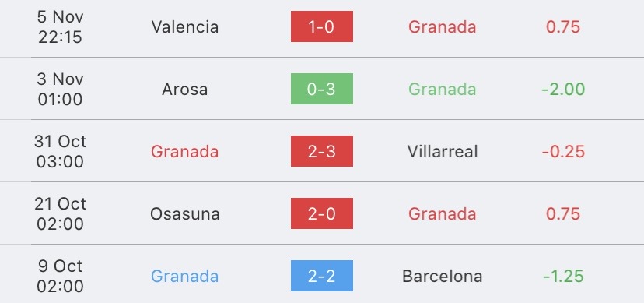Open the Valencia 1-0 score box

321,26
